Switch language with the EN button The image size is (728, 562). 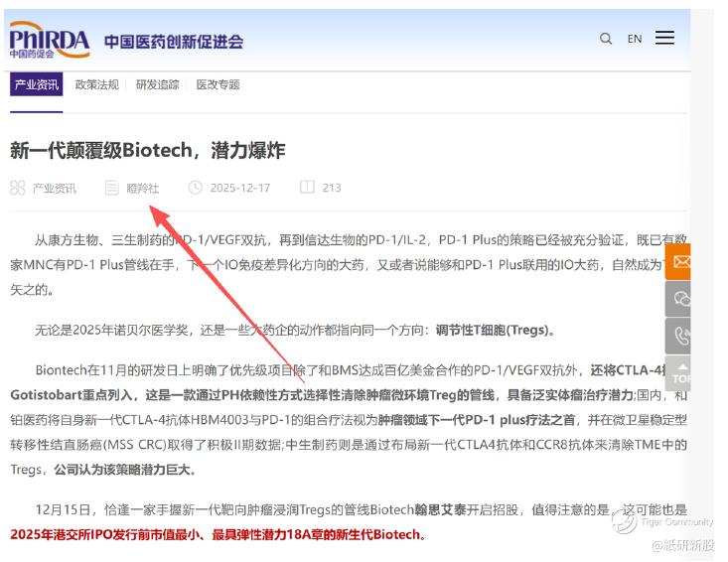point(635,39)
